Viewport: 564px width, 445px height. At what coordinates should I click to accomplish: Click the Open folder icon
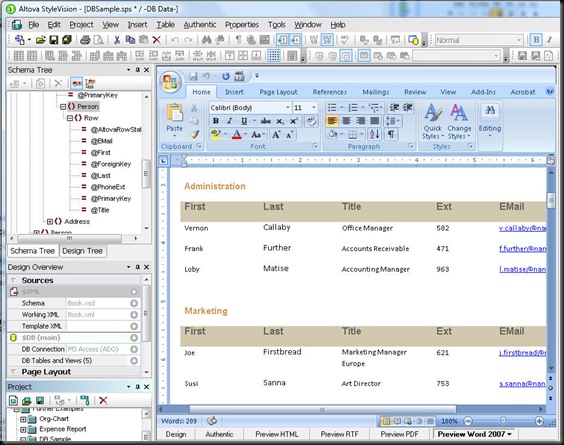pos(40,40)
